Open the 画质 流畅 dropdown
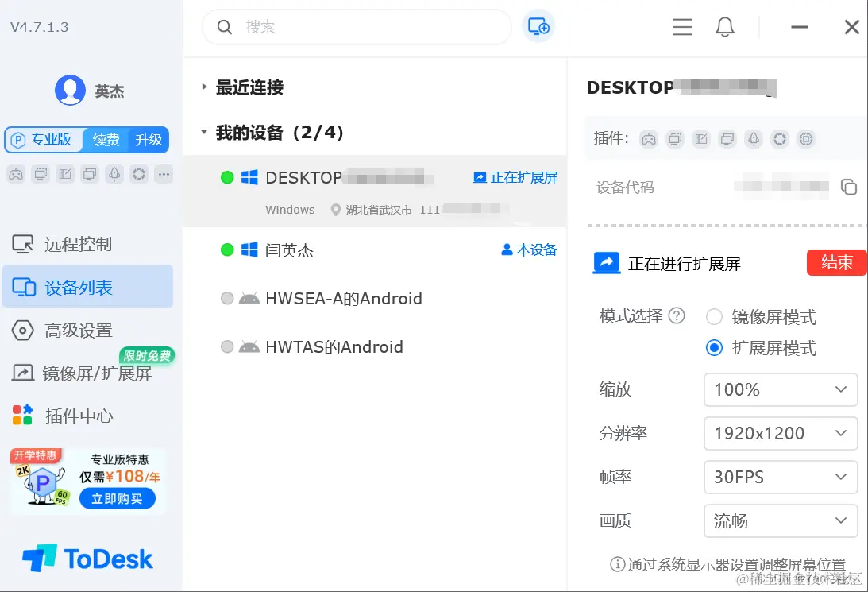Image resolution: width=868 pixels, height=592 pixels. pos(781,520)
